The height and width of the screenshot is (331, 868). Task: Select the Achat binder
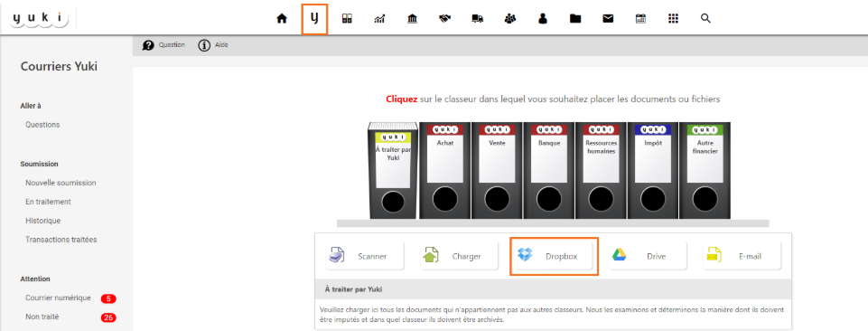pos(444,170)
